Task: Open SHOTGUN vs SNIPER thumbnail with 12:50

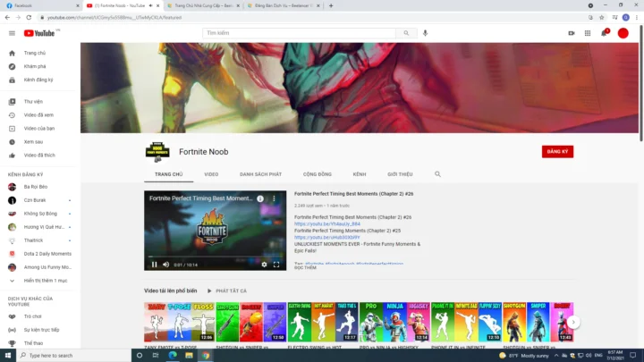Action: 251,322
